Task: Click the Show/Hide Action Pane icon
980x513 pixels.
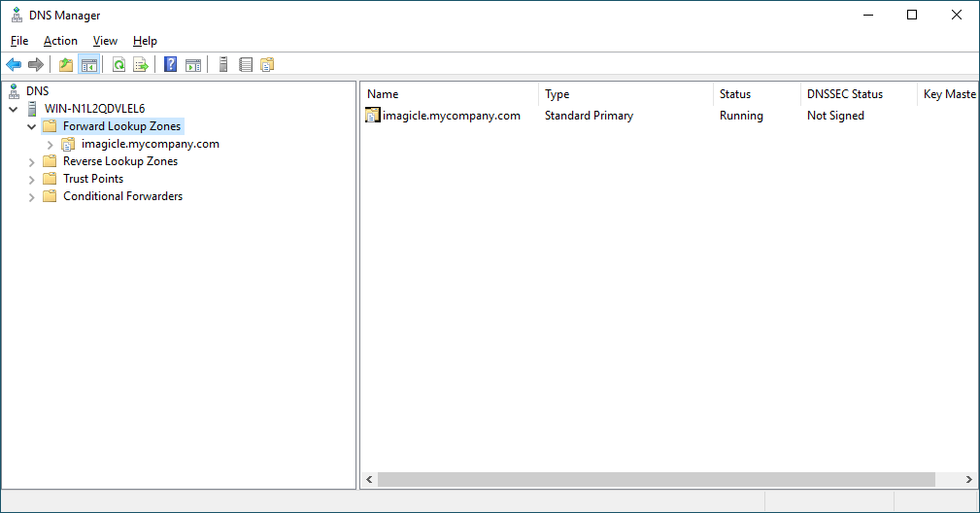Action: tap(193, 65)
